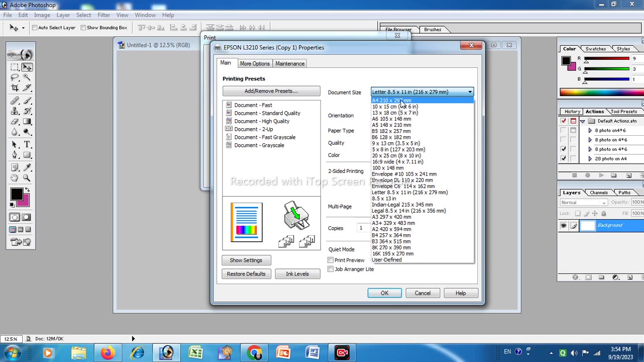Choose User-Defined from size list

click(422, 260)
